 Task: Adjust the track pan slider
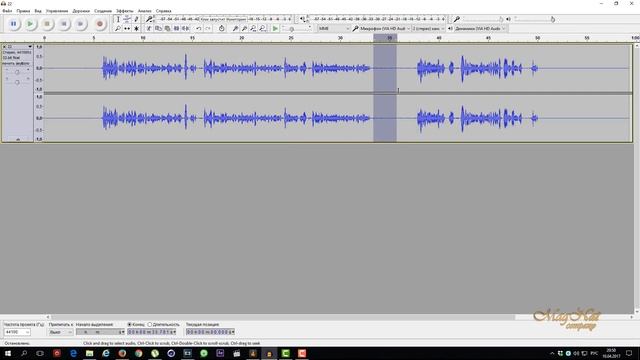coord(17,82)
